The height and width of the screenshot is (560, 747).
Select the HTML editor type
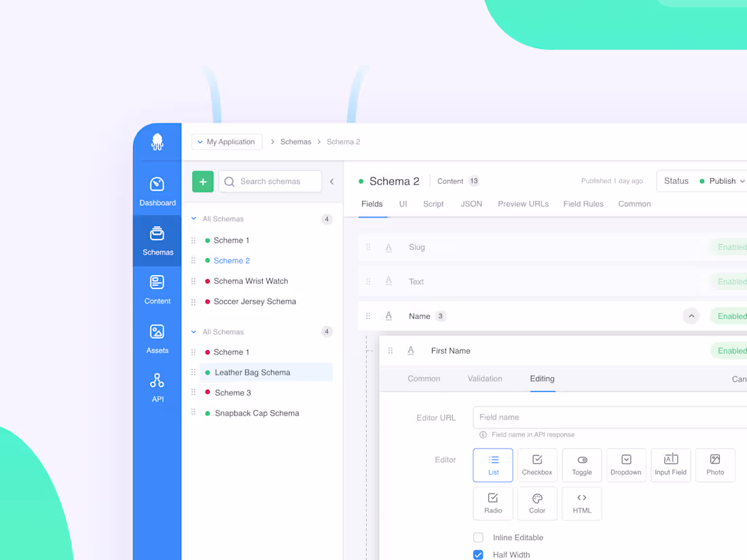[581, 503]
